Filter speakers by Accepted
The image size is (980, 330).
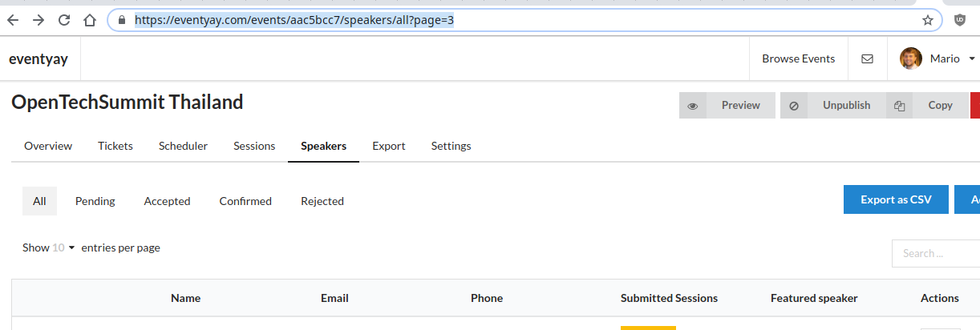click(x=167, y=201)
